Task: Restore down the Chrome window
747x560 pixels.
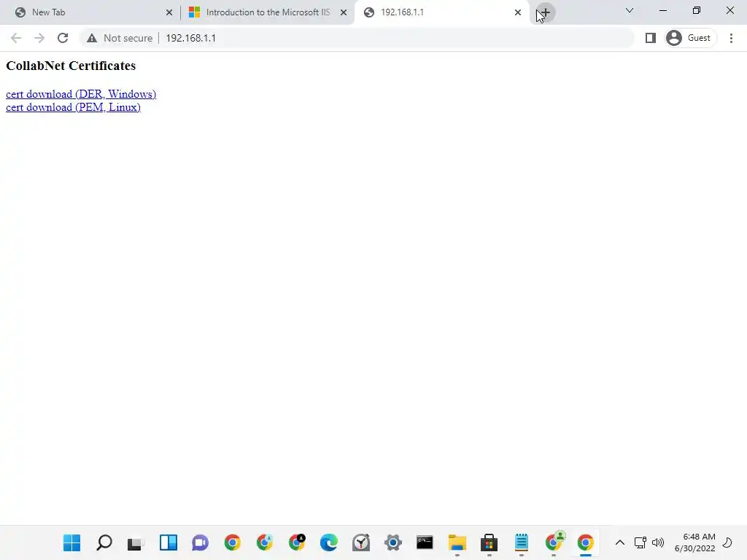Action: tap(697, 10)
